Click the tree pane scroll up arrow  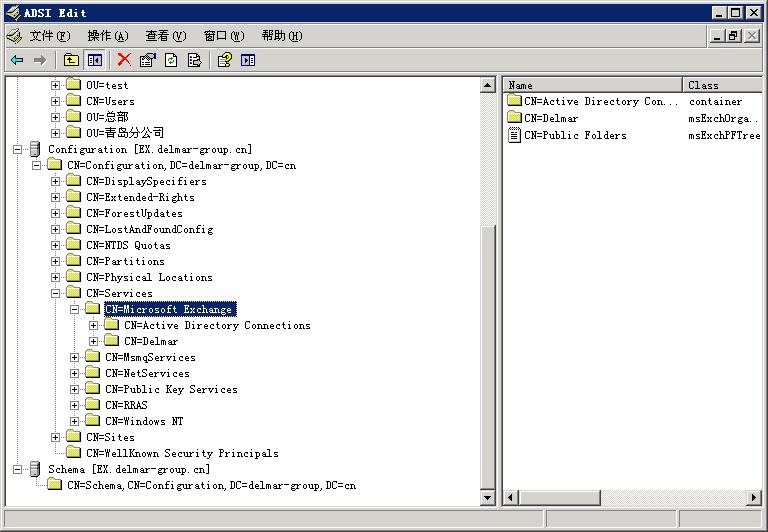[487, 85]
